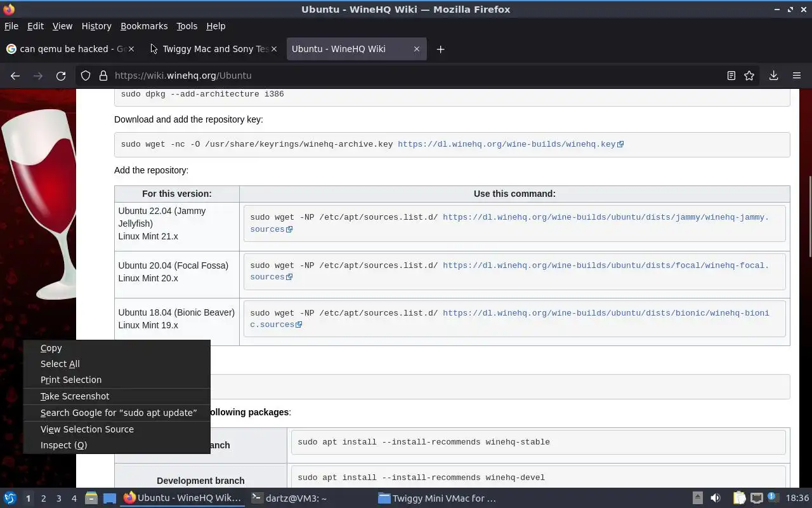Choose Select All in context menu
Screen dimensions: 812x508
point(117,364)
